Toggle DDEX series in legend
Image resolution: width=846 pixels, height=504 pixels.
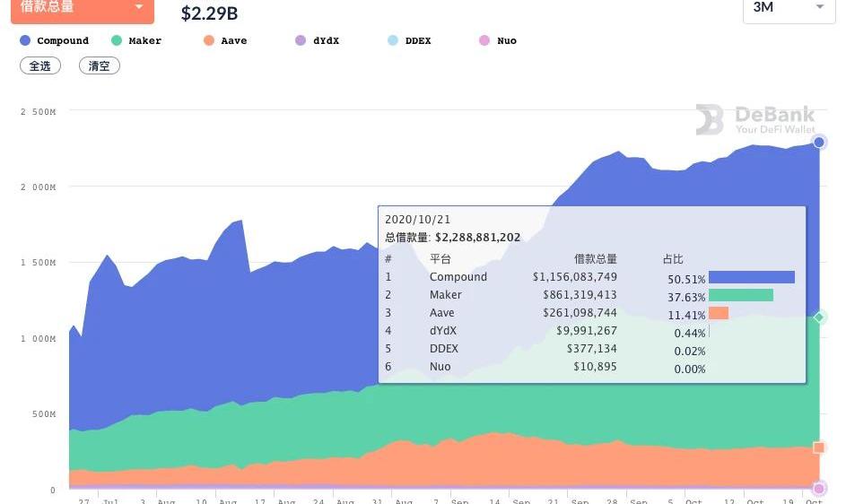point(409,40)
